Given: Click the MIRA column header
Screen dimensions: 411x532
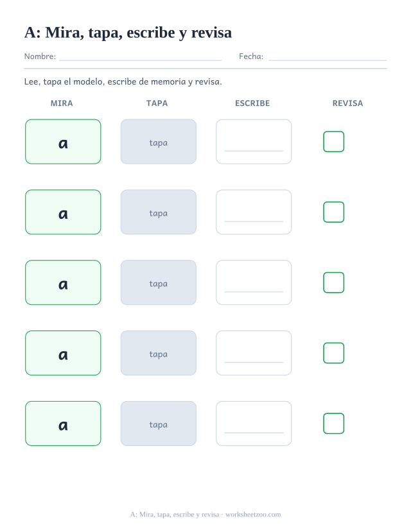Looking at the screenshot, I should [x=62, y=103].
